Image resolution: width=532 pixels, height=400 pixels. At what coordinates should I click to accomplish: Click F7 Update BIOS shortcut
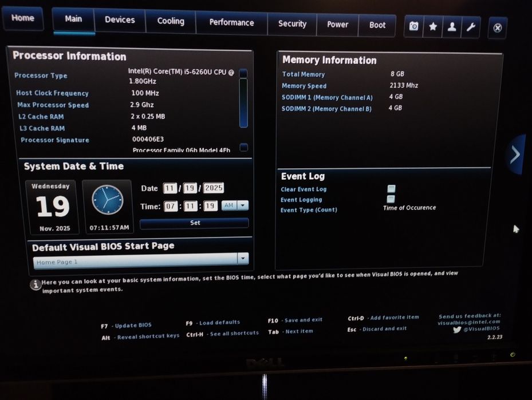point(126,326)
